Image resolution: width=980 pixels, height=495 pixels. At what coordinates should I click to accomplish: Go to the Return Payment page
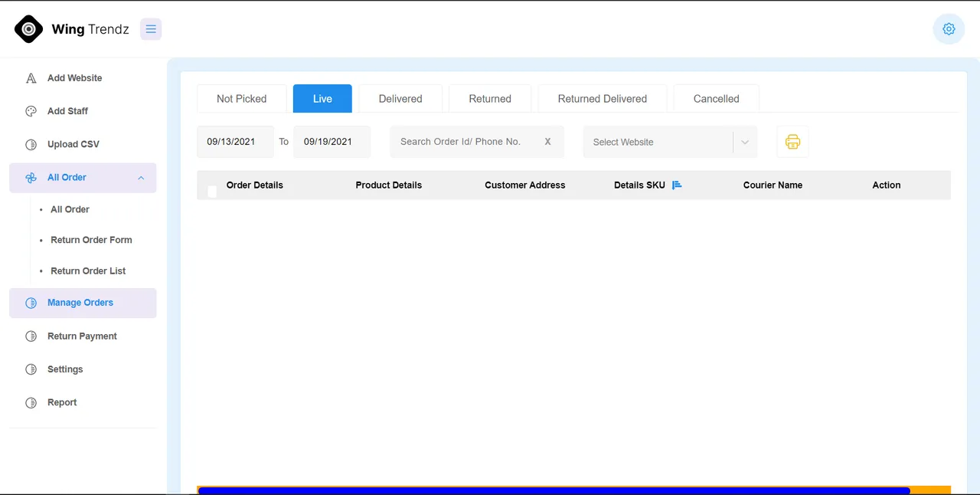click(83, 336)
